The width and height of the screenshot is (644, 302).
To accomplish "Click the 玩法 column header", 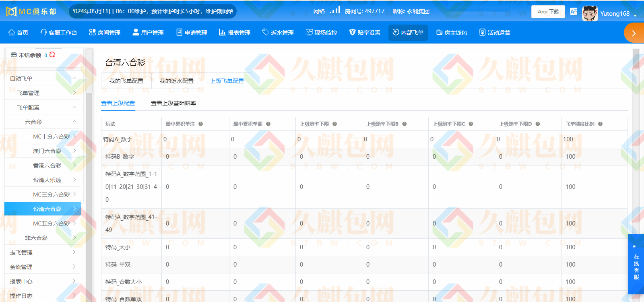I will pos(110,124).
